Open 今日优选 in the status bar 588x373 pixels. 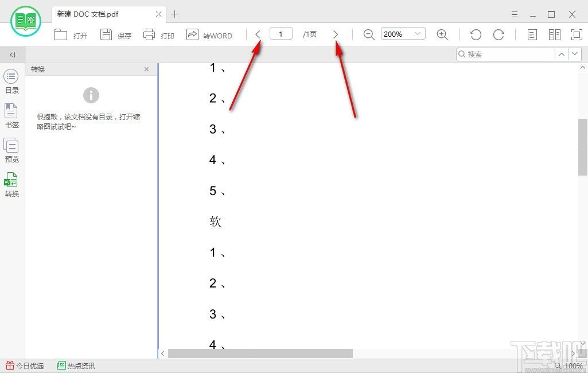[x=25, y=366]
